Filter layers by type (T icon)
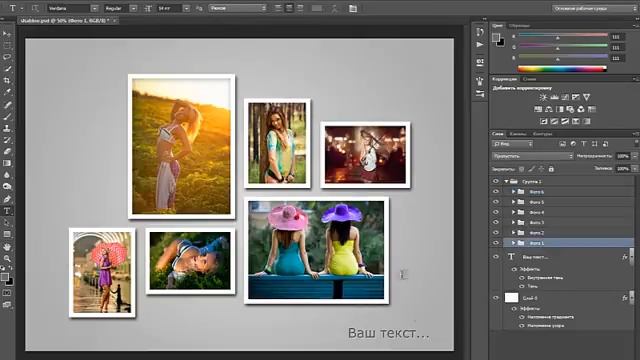 tap(584, 144)
